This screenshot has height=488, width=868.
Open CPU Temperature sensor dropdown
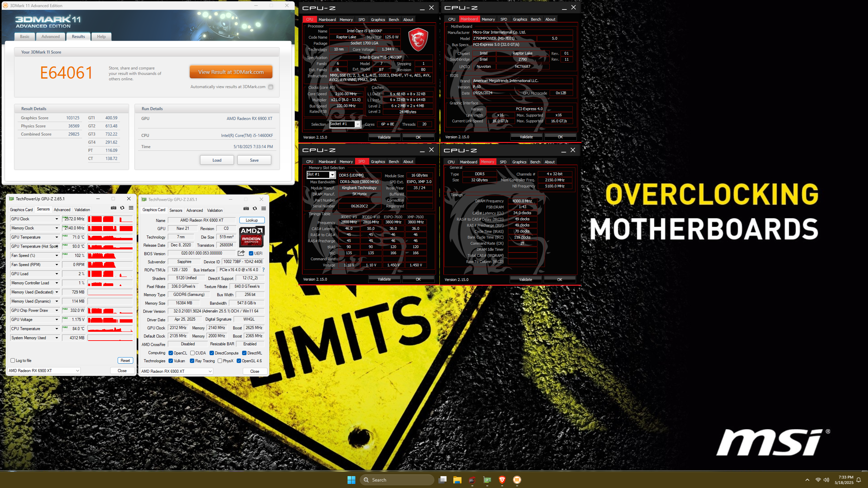click(57, 329)
